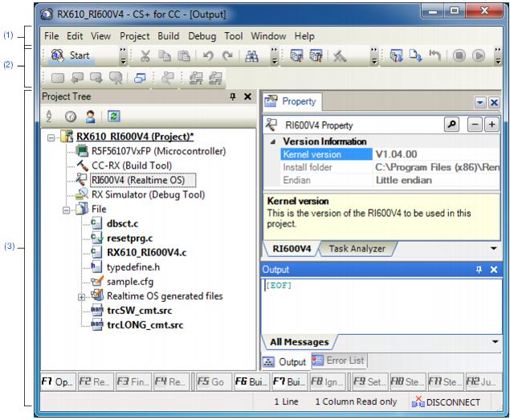This screenshot has width=510, height=420.
Task: Collapse the File folder in Project Tree
Action: (x=67, y=210)
